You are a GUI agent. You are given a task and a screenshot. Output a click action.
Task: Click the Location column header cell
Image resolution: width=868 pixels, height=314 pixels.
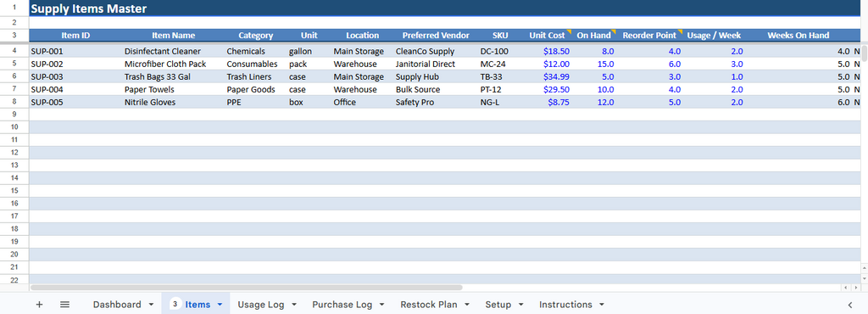pyautogui.click(x=363, y=35)
